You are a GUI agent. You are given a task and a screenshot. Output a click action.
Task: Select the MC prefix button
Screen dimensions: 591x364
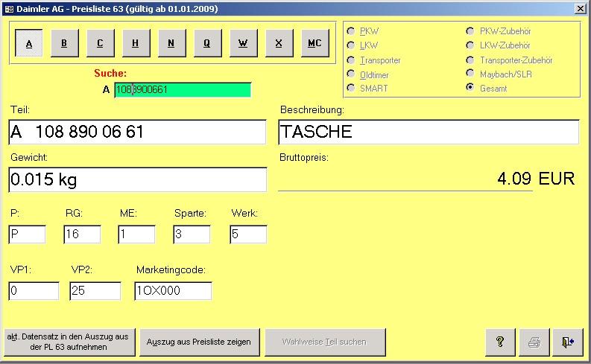pyautogui.click(x=315, y=43)
